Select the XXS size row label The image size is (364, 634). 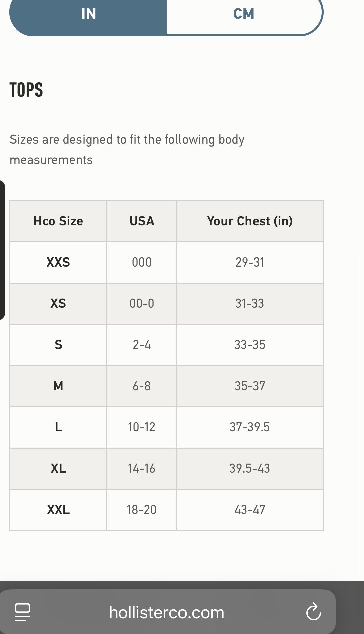click(x=58, y=262)
